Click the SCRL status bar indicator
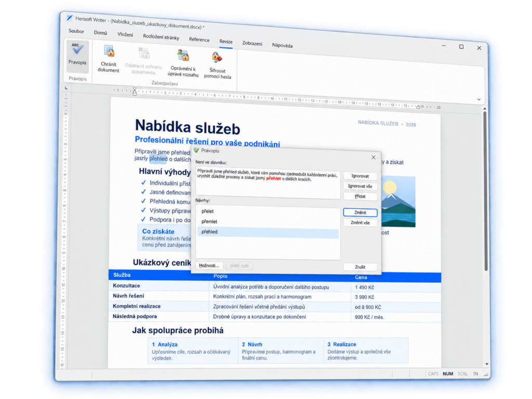The width and height of the screenshot is (532, 399). tap(462, 374)
